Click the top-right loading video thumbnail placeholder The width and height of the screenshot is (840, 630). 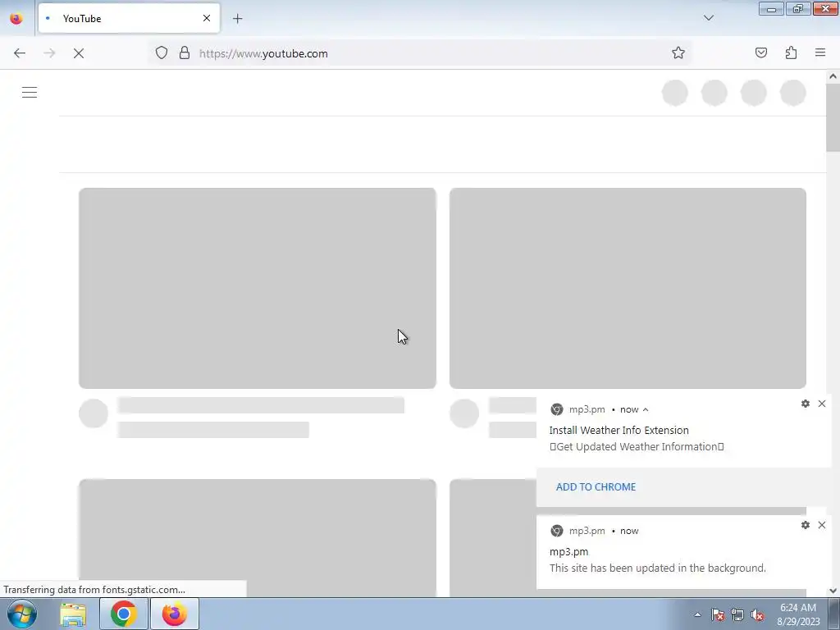pos(628,288)
